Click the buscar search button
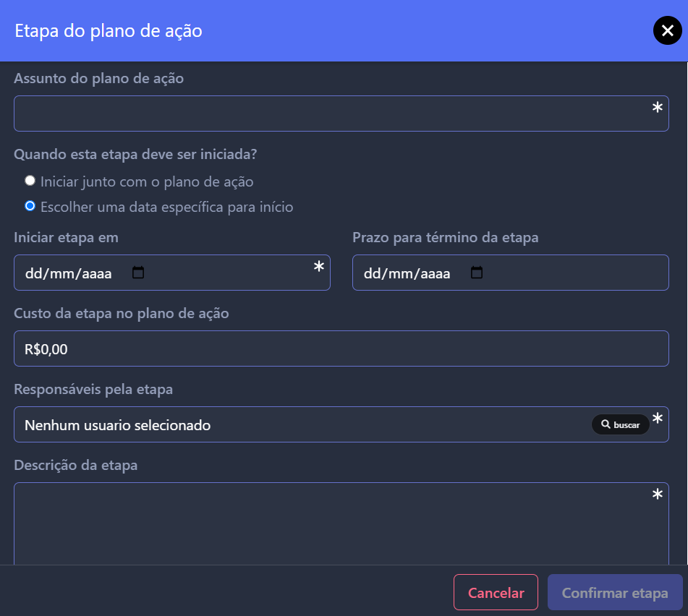 (x=620, y=424)
